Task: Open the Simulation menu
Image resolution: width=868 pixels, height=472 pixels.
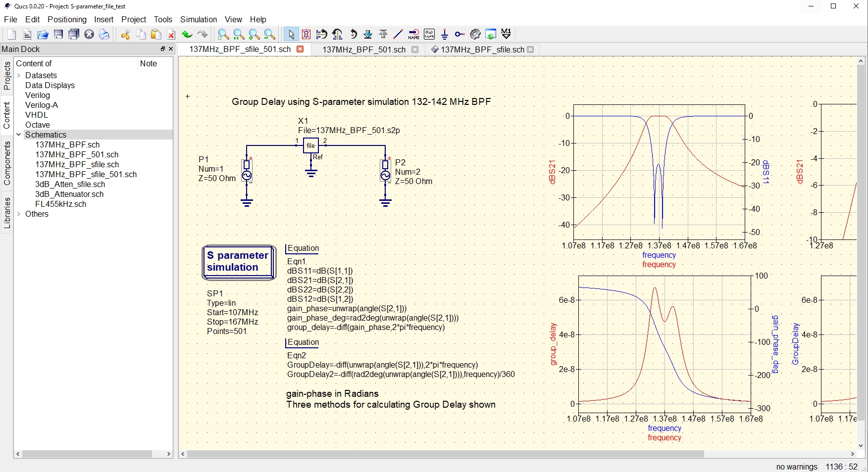Action: pos(198,19)
